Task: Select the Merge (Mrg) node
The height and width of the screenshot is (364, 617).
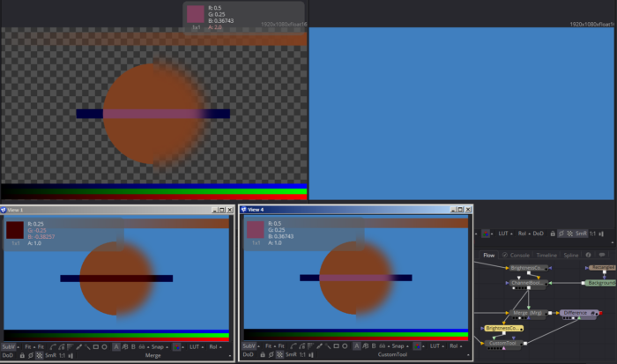Action: point(527,313)
